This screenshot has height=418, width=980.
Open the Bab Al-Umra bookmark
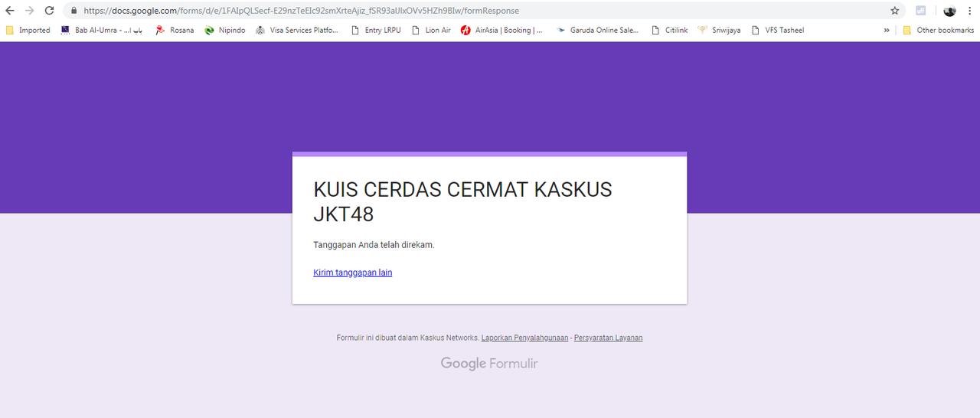coord(101,31)
